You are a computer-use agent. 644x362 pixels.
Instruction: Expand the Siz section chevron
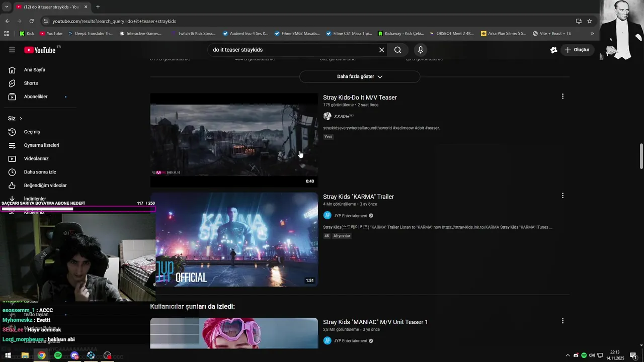click(x=21, y=119)
